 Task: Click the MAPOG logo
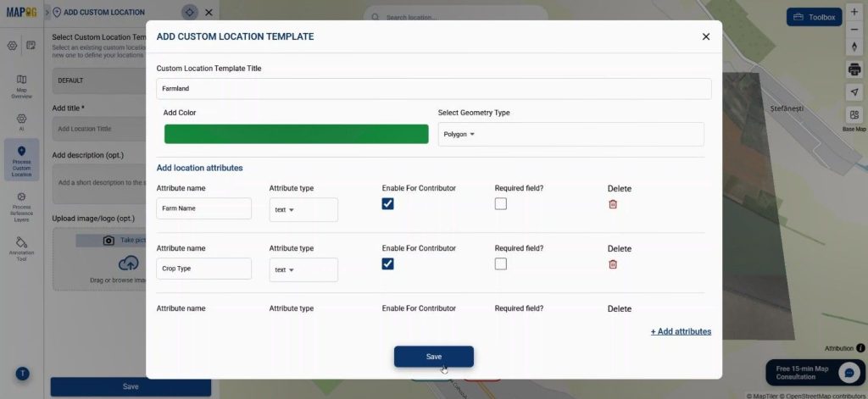(21, 12)
